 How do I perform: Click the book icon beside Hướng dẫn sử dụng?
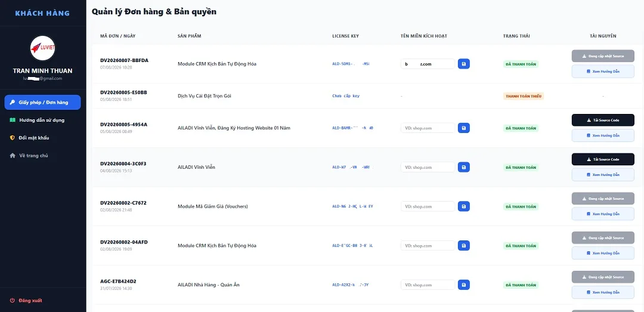tap(13, 120)
